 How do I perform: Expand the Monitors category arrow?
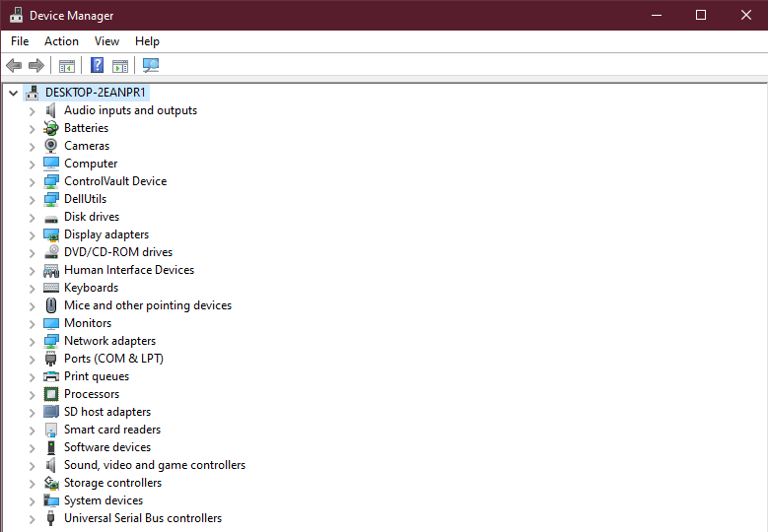[x=32, y=323]
